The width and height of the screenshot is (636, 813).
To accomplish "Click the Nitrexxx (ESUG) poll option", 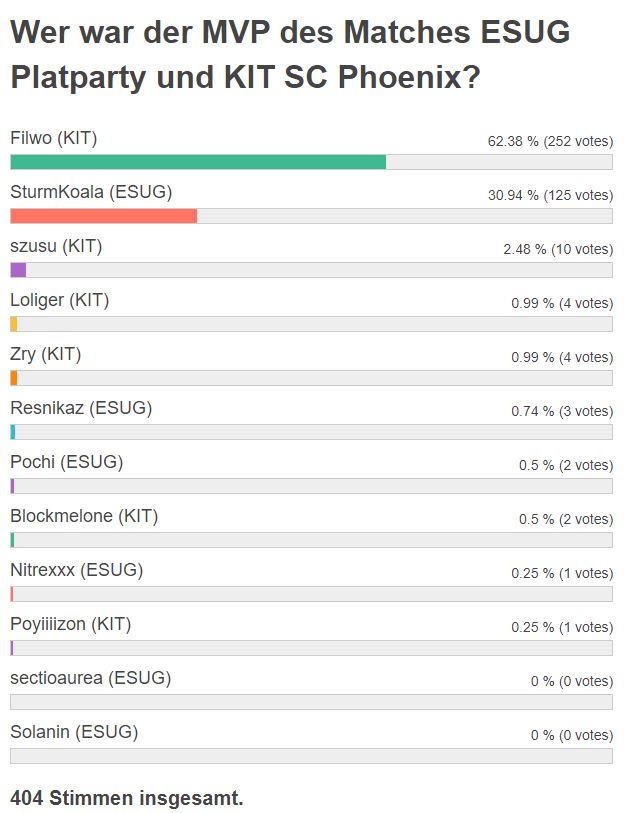I will 77,570.
